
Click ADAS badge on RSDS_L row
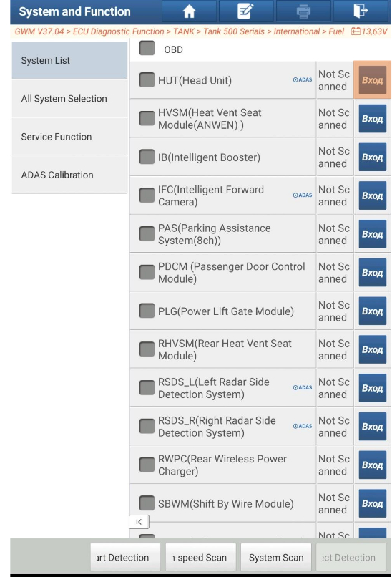[303, 387]
